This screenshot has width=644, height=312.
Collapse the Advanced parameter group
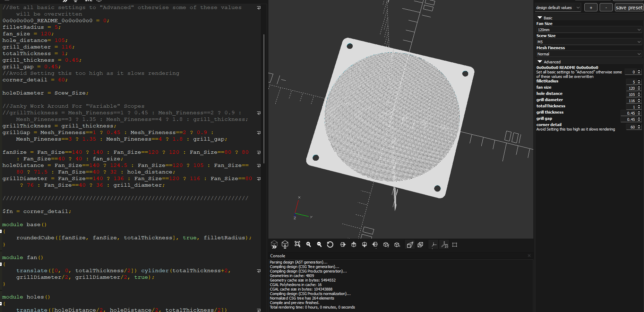pyautogui.click(x=540, y=62)
